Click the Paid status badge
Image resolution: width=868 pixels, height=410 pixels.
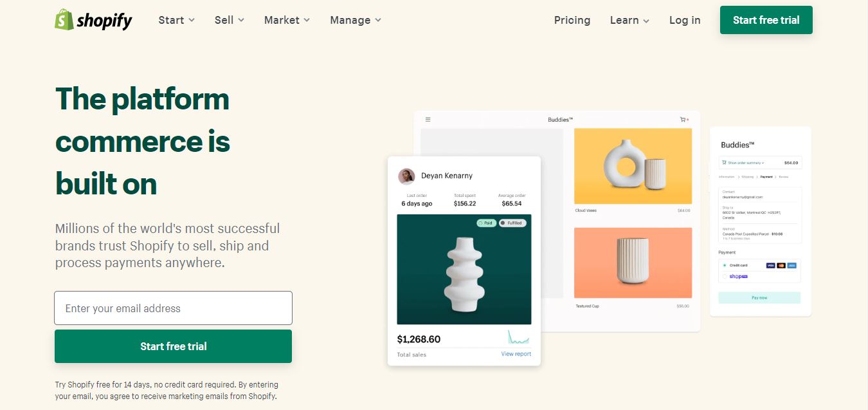tap(487, 222)
